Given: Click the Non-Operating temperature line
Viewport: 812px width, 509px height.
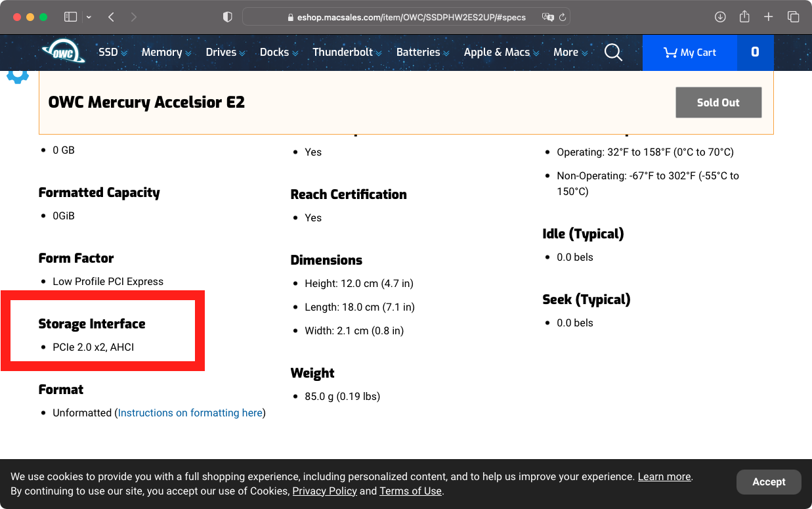Looking at the screenshot, I should [x=648, y=183].
